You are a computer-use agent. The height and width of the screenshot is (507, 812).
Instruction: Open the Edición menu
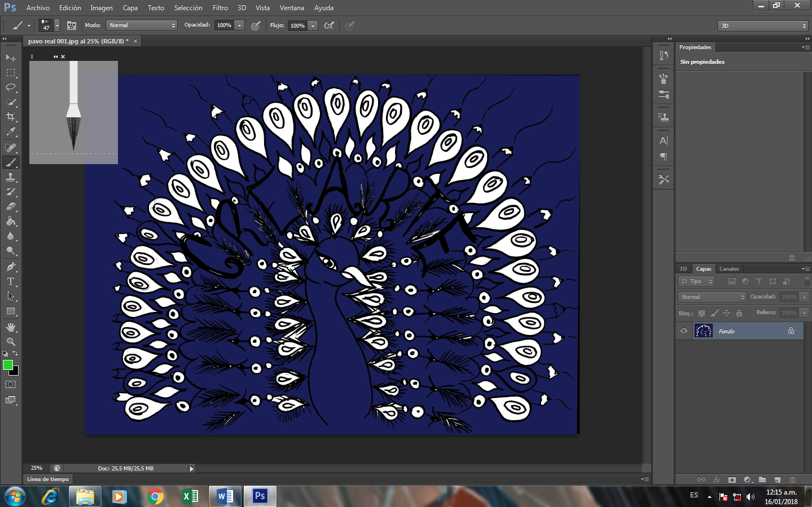tap(70, 8)
